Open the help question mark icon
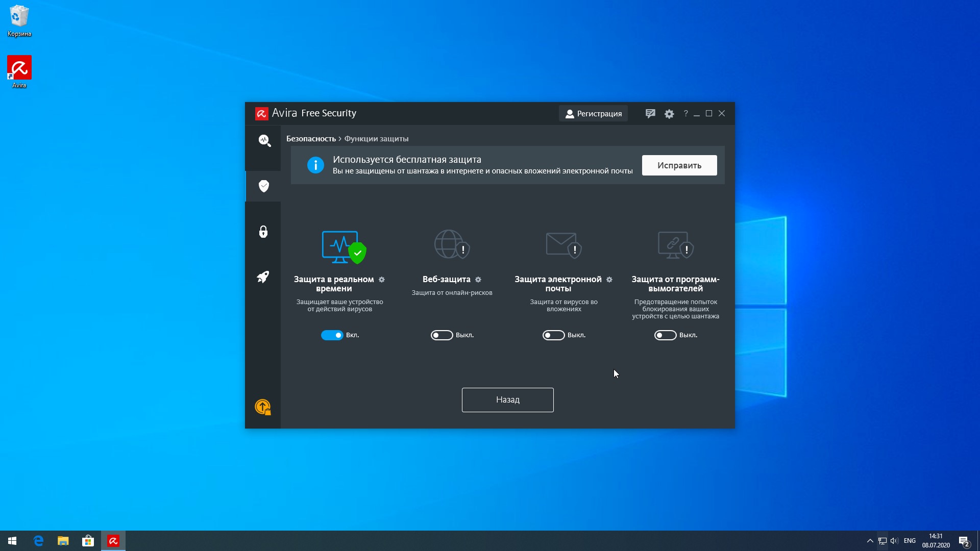 [685, 113]
